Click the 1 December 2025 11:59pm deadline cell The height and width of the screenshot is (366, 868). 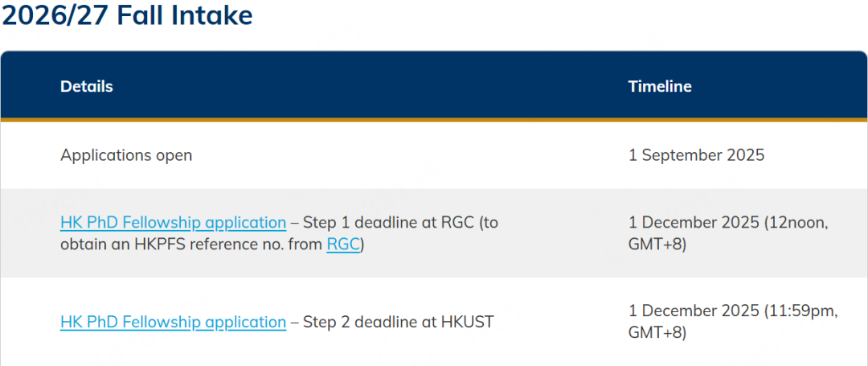[733, 322]
